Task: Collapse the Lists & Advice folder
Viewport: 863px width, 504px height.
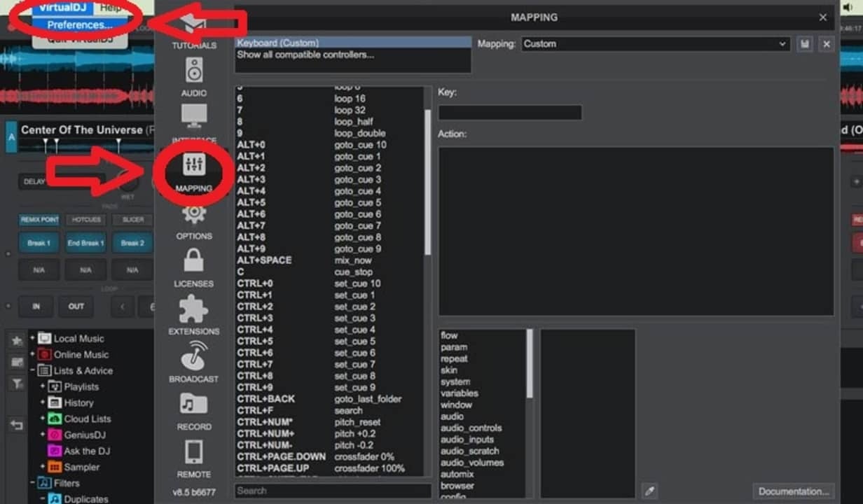Action: coord(32,370)
